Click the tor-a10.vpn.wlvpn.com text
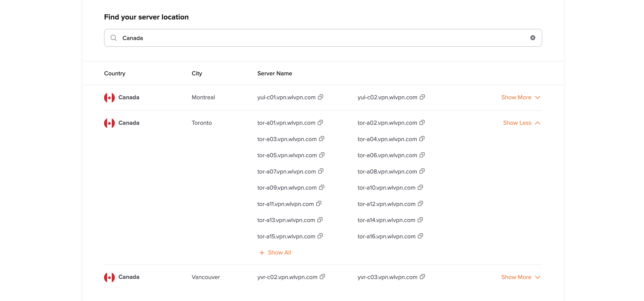The width and height of the screenshot is (644, 301). click(x=386, y=188)
